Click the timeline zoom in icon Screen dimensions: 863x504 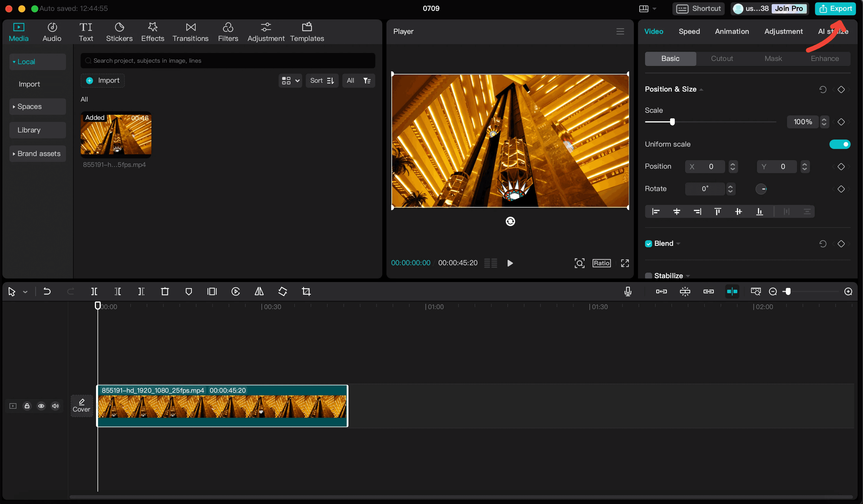(x=848, y=291)
